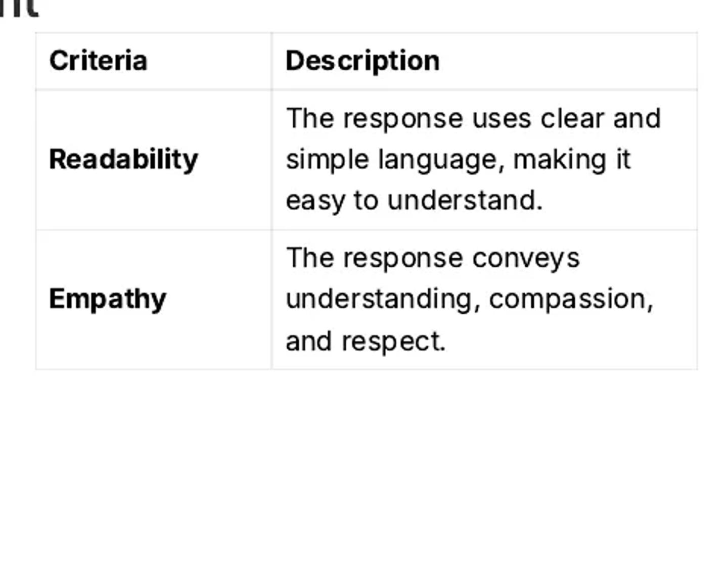Click the empty area below the table
The width and height of the screenshot is (728, 576).
(364, 472)
